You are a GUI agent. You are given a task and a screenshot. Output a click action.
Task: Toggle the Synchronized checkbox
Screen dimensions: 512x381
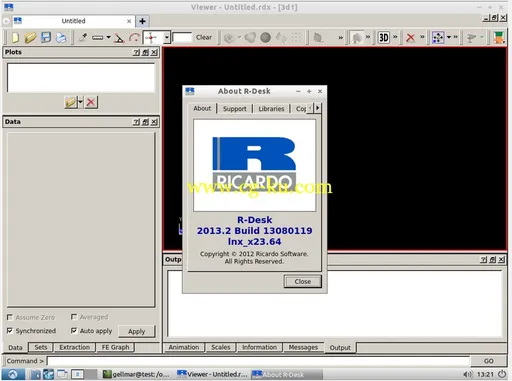[x=10, y=331]
